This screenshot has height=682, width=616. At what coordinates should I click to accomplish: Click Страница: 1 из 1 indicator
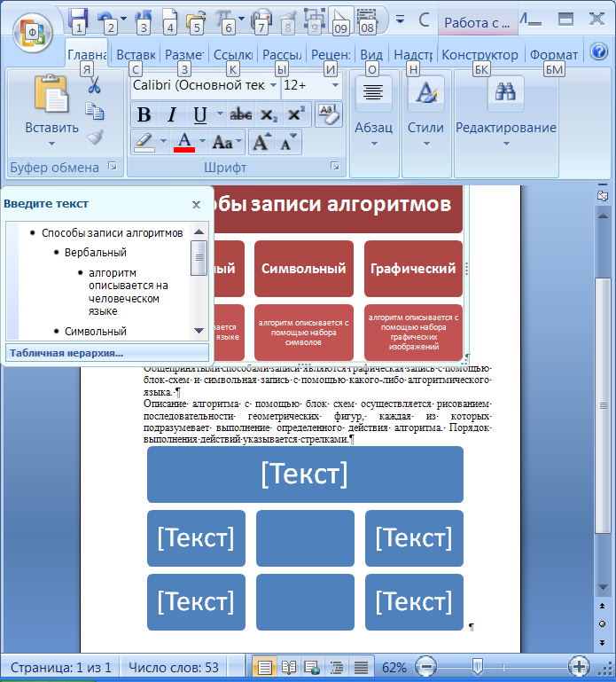click(61, 668)
